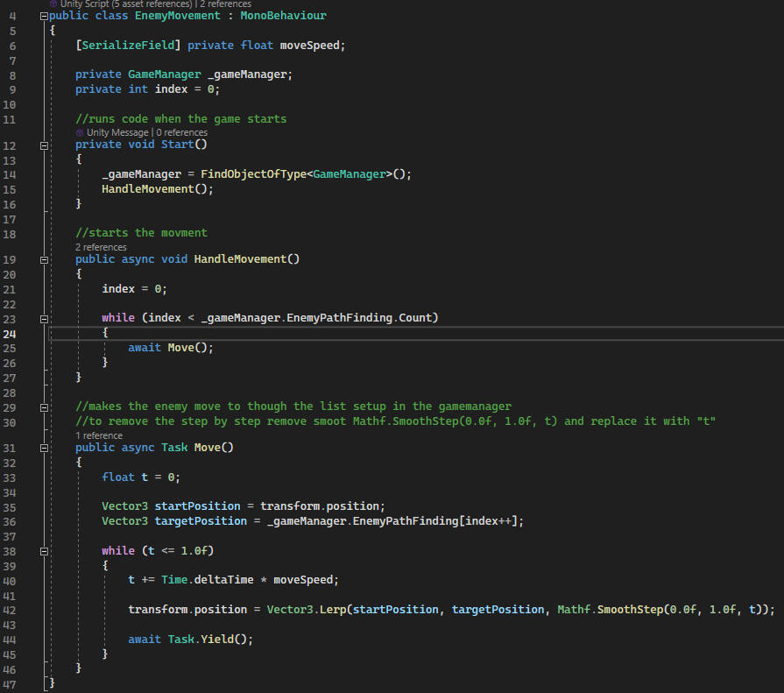This screenshot has width=784, height=693.
Task: Open the Unity Script asset references link
Action: click(x=128, y=4)
